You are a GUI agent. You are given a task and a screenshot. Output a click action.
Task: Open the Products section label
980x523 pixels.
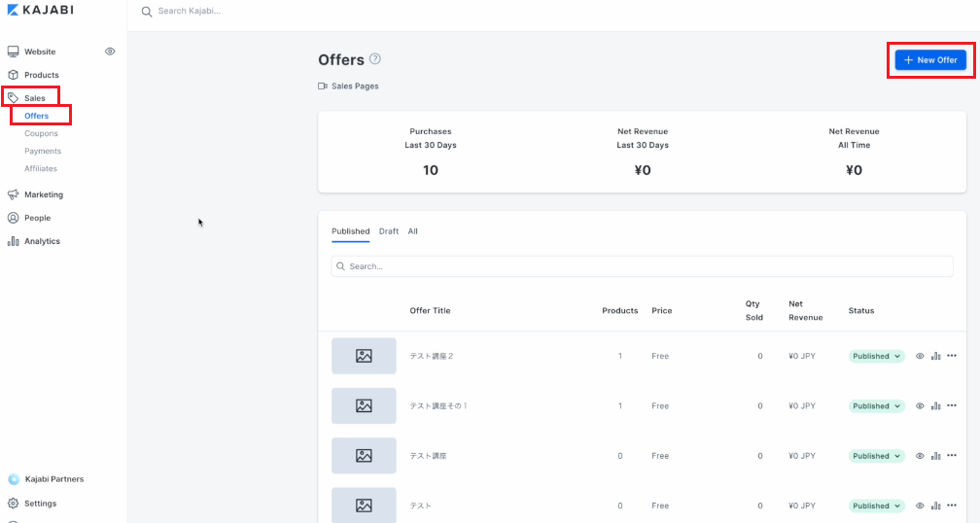tap(41, 74)
